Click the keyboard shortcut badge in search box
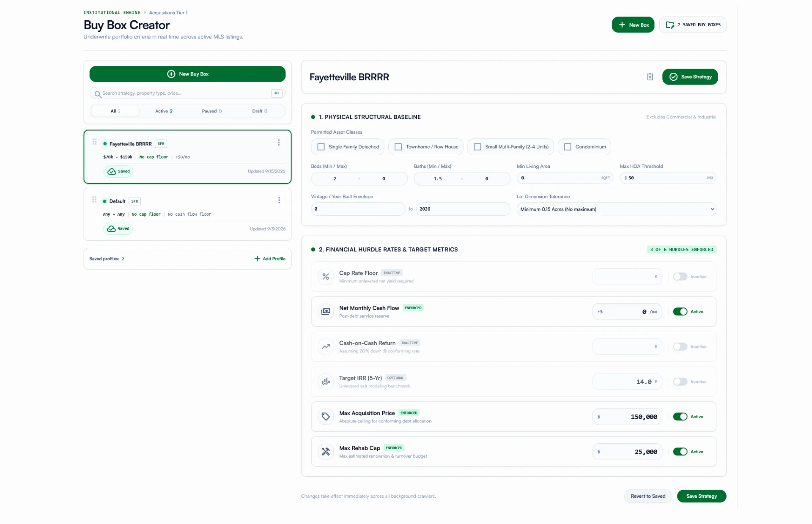 [x=277, y=93]
